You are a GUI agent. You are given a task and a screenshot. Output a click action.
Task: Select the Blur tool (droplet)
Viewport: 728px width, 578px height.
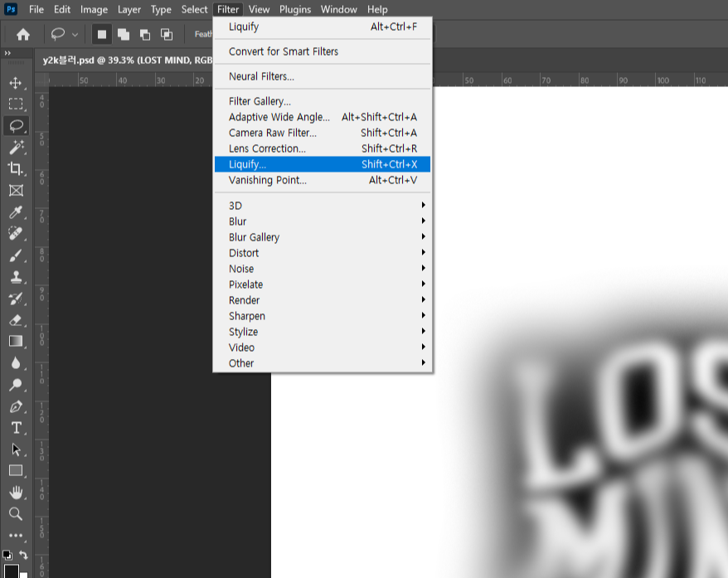click(16, 363)
